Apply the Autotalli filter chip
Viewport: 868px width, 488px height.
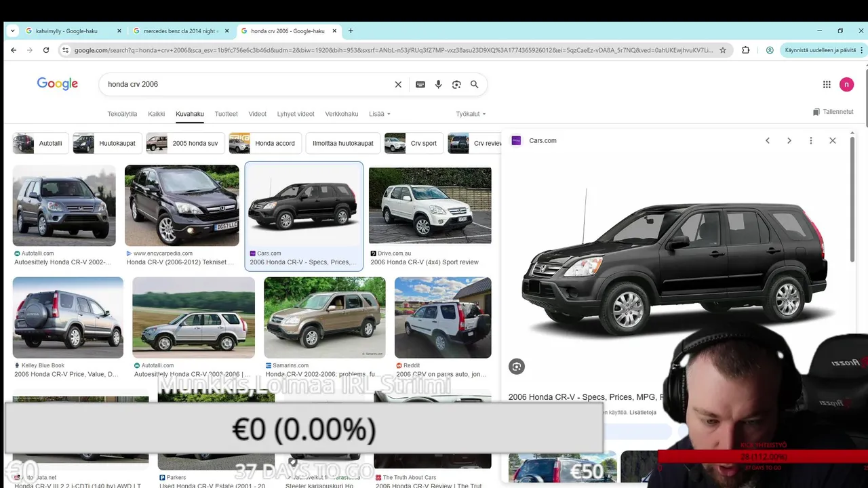pos(41,144)
